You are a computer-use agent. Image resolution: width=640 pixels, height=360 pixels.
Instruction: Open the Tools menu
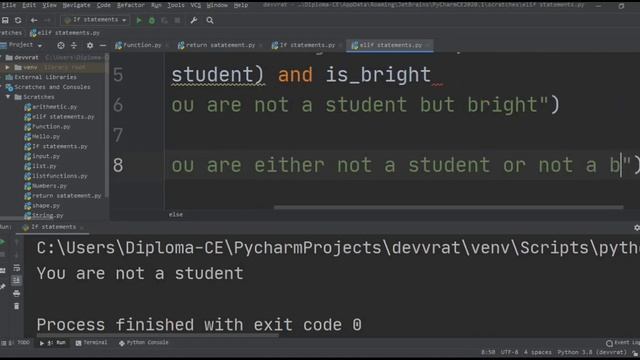[x=176, y=5]
